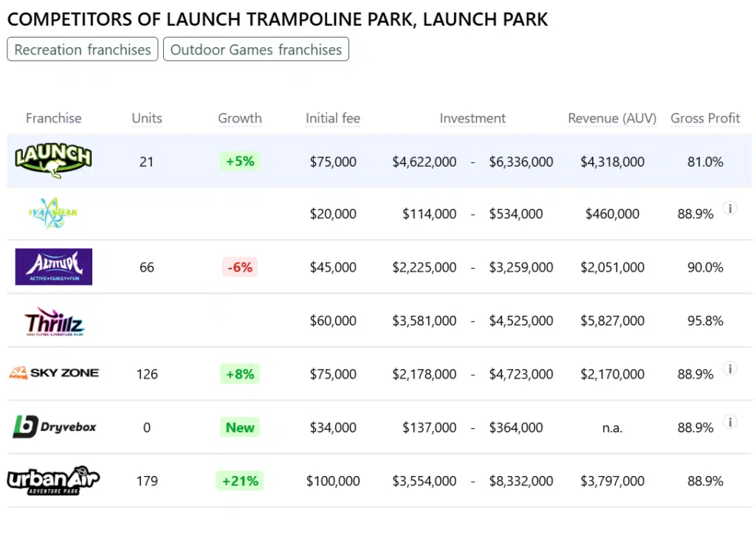Open the Dryvebox franchise logo
This screenshot has height=535, width=756.
(54, 427)
